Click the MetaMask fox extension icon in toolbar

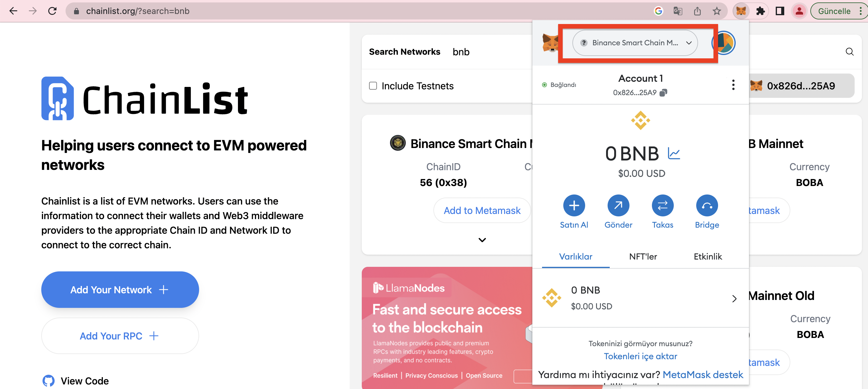(741, 11)
